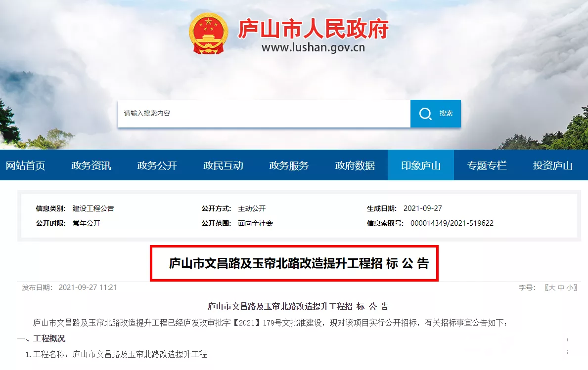Open the 投资庐山 menu item
588x370 pixels.
click(x=552, y=165)
